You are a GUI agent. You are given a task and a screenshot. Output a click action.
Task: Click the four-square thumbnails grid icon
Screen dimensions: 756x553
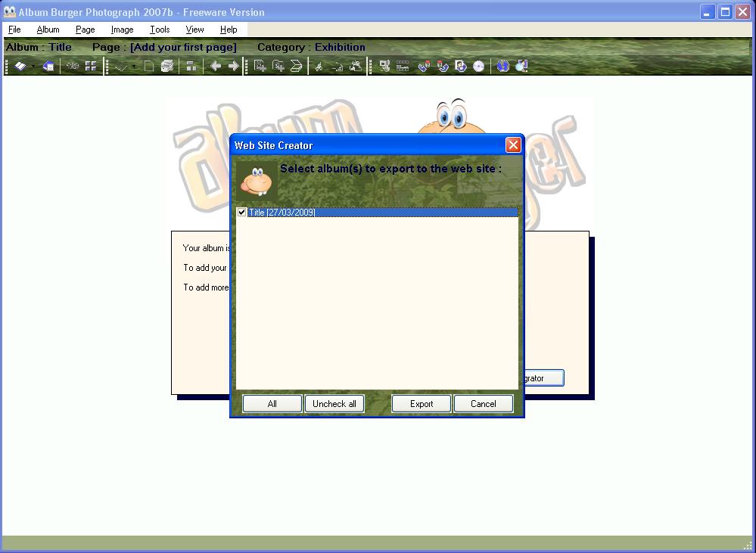coord(91,66)
